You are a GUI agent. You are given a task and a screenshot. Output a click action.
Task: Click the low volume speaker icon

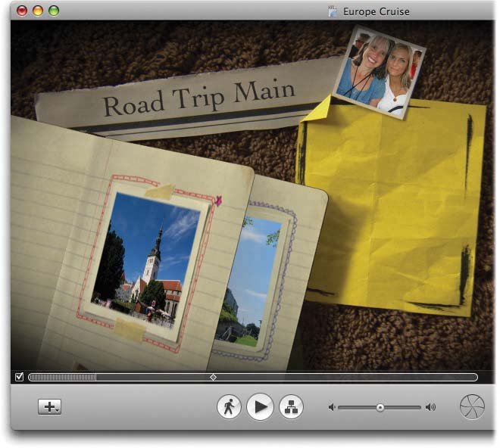point(331,407)
